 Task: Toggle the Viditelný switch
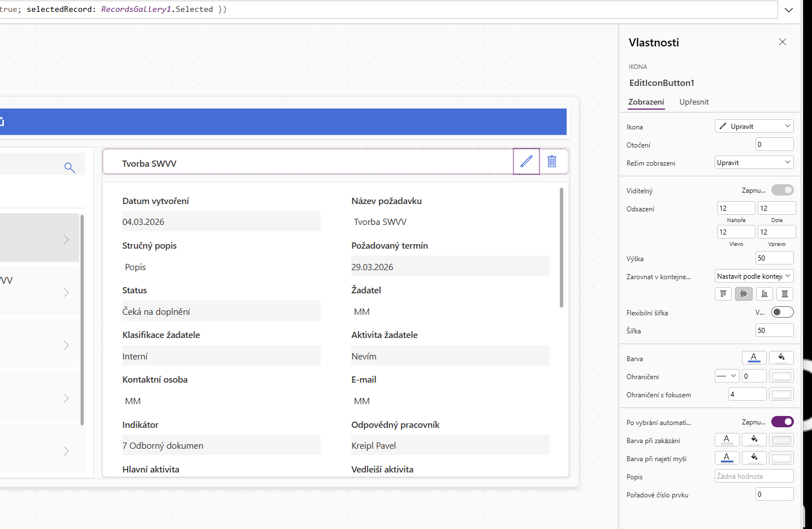782,190
